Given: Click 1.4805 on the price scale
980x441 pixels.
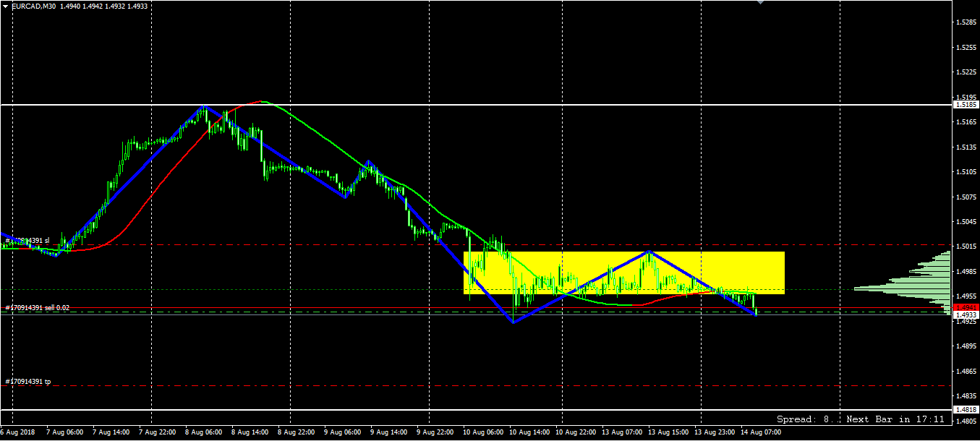Looking at the screenshot, I should point(965,421).
